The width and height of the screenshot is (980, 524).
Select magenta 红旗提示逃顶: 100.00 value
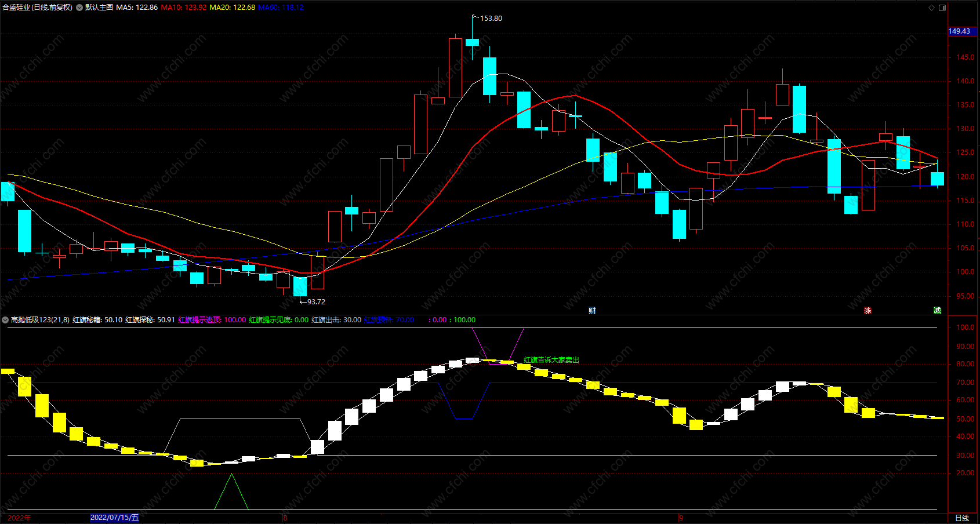coord(212,320)
